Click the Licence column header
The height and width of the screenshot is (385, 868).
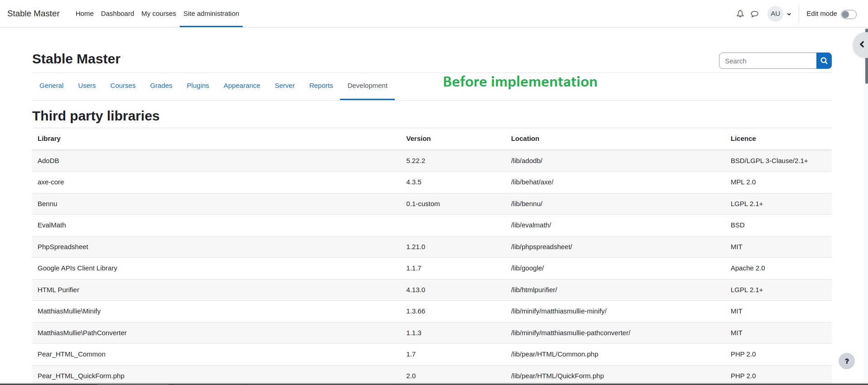pyautogui.click(x=743, y=139)
